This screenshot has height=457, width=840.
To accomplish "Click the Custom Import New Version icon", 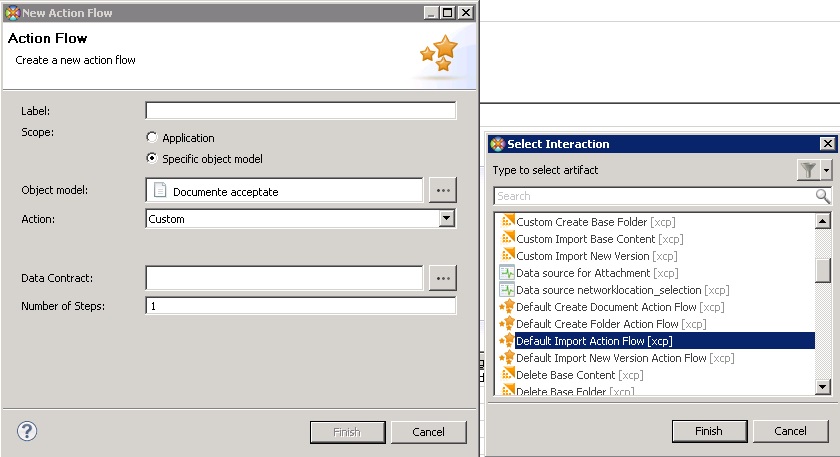I will tap(507, 255).
